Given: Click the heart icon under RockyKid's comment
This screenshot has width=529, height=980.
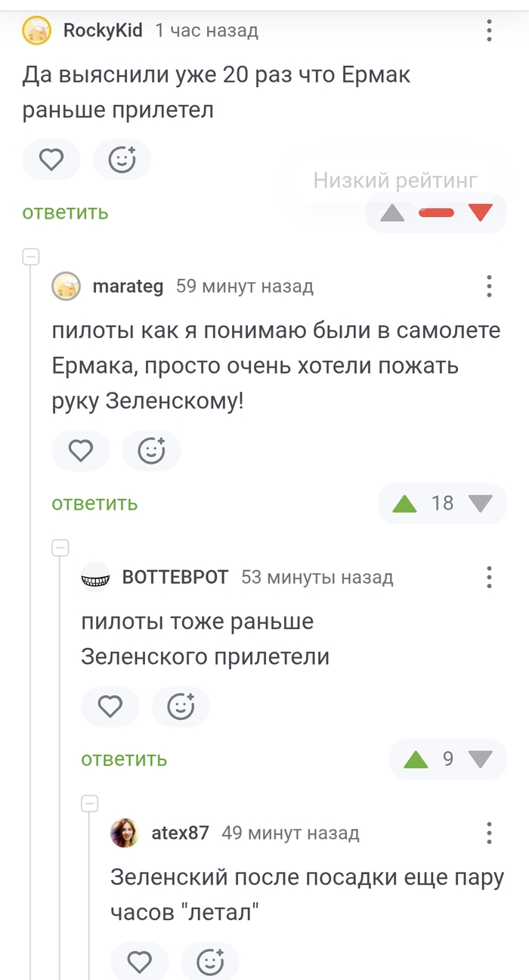Looking at the screenshot, I should click(51, 160).
